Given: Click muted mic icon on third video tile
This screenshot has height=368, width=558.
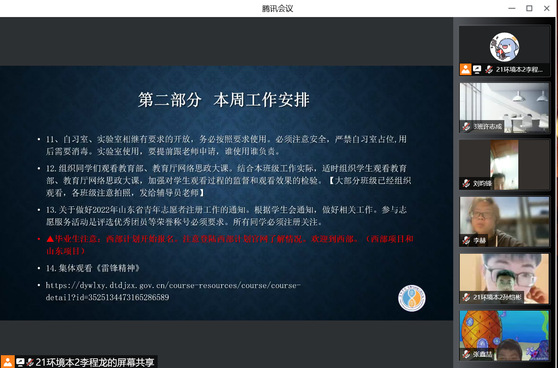Looking at the screenshot, I should pos(466,183).
